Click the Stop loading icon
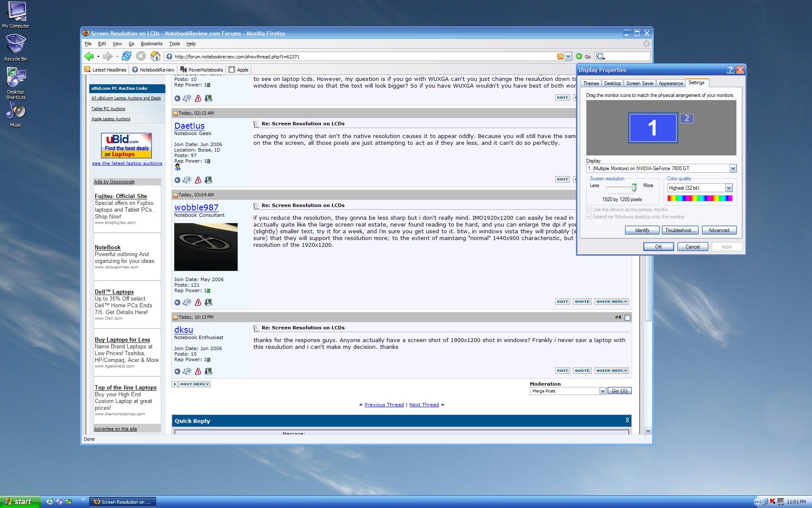 tap(141, 56)
